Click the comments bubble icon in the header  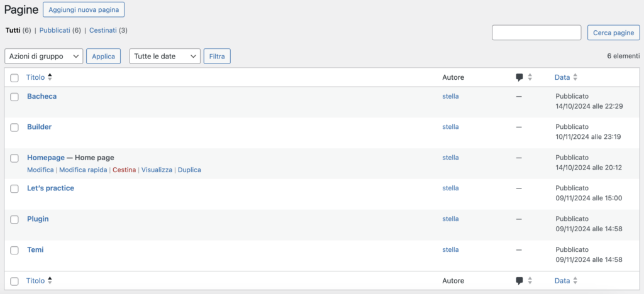(519, 77)
